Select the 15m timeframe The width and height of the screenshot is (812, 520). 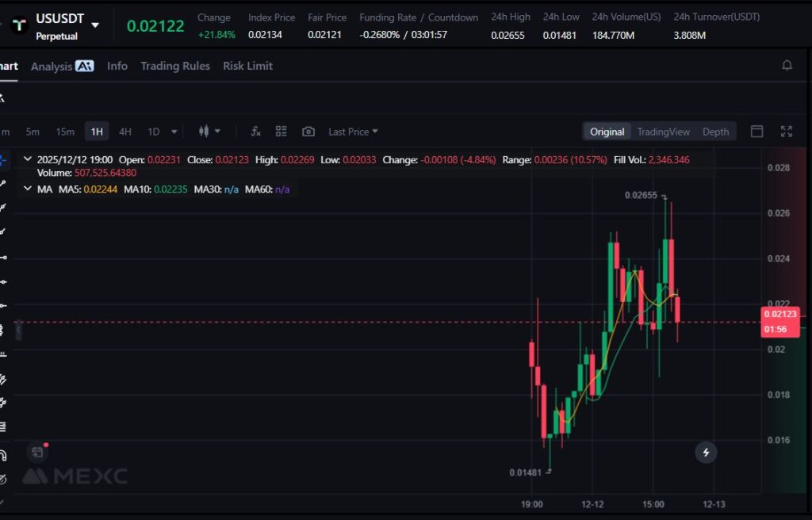[65, 132]
